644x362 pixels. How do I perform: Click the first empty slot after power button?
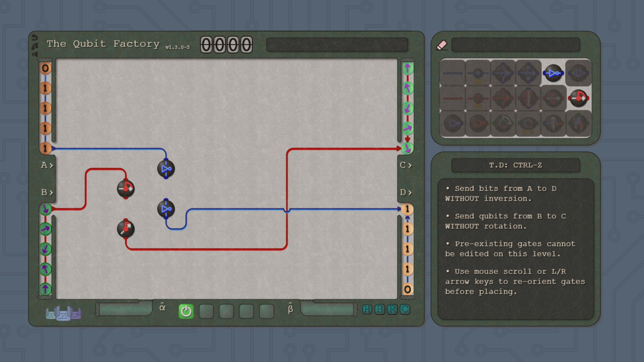pos(206,311)
